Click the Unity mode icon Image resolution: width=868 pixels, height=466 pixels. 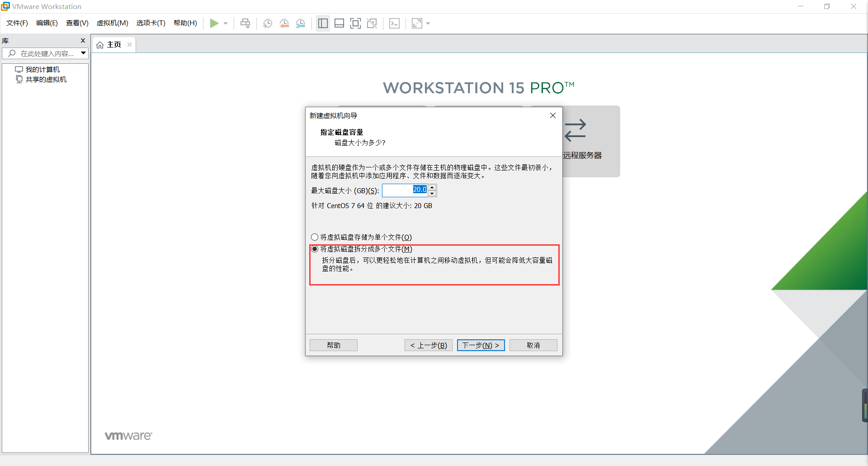372,23
